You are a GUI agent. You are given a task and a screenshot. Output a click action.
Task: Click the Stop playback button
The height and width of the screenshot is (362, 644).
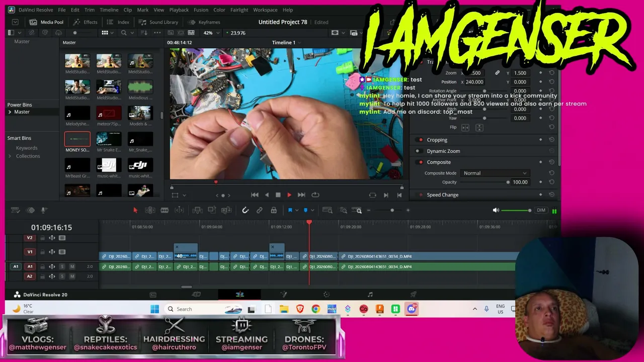[278, 195]
